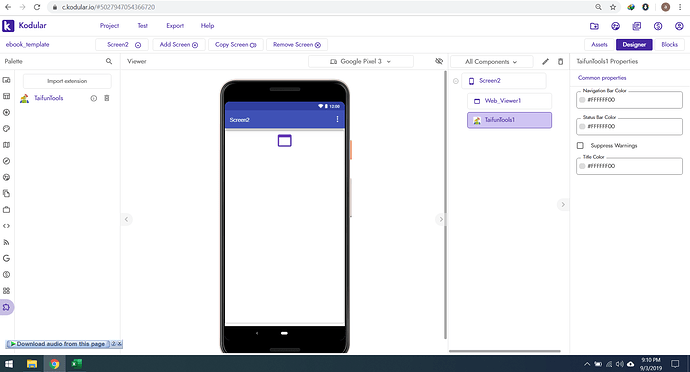The height and width of the screenshot is (372, 690).
Task: Rename the selected component with pencil icon
Action: click(546, 62)
